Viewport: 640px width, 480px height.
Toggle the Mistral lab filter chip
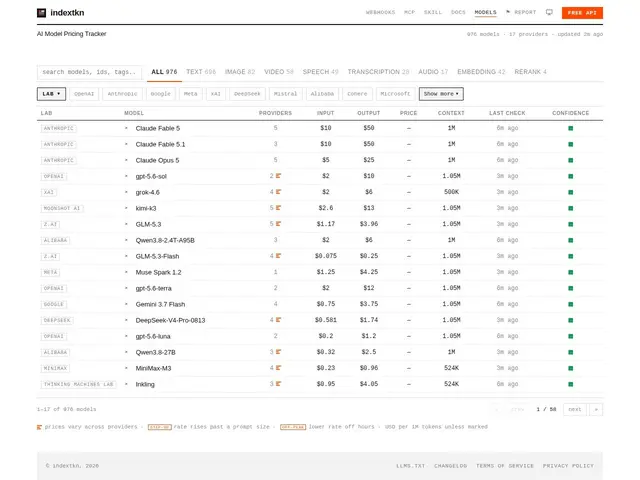click(x=286, y=94)
